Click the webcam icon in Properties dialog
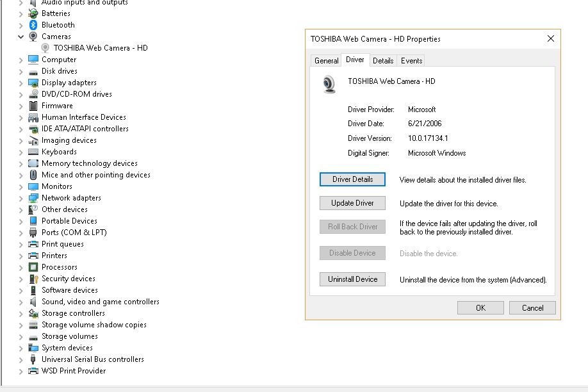Viewport: 588px width, 392px height. (x=329, y=84)
